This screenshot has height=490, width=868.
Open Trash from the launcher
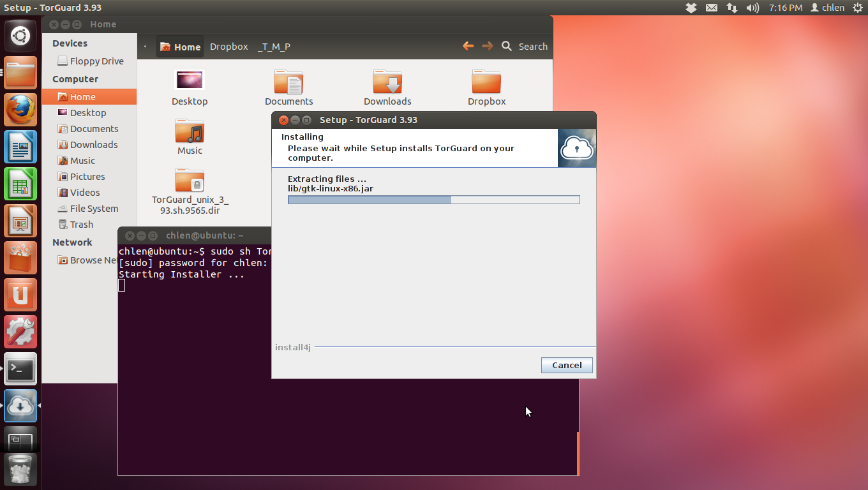(x=20, y=470)
